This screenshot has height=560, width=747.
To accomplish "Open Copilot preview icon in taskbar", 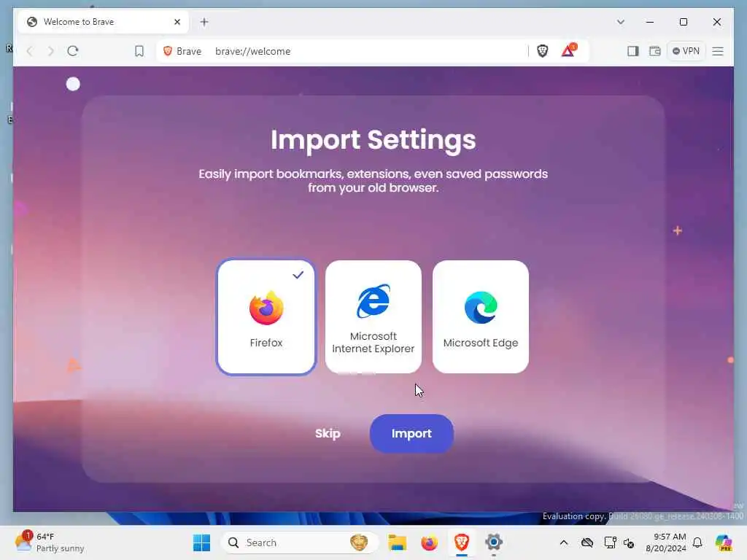I will [724, 542].
